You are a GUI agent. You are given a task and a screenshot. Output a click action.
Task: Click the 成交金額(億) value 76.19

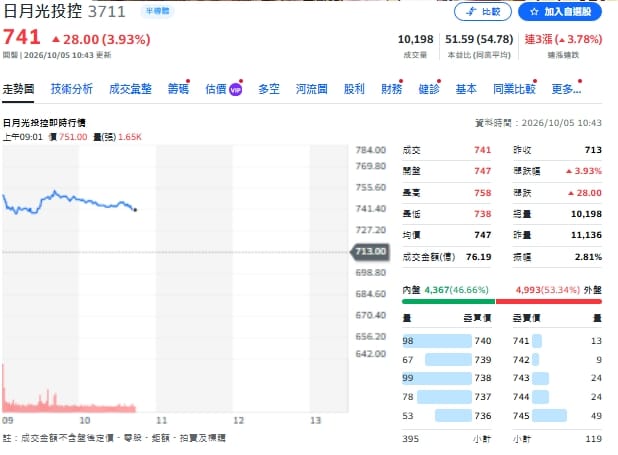pyautogui.click(x=478, y=257)
